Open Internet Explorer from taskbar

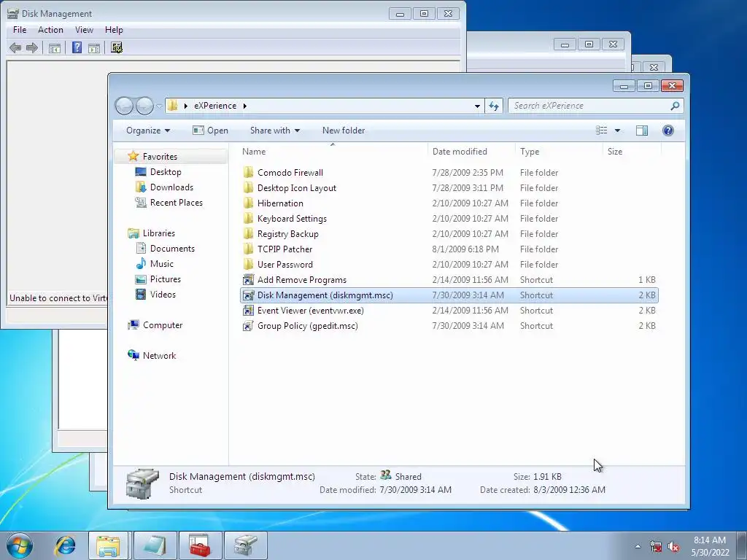click(64, 545)
